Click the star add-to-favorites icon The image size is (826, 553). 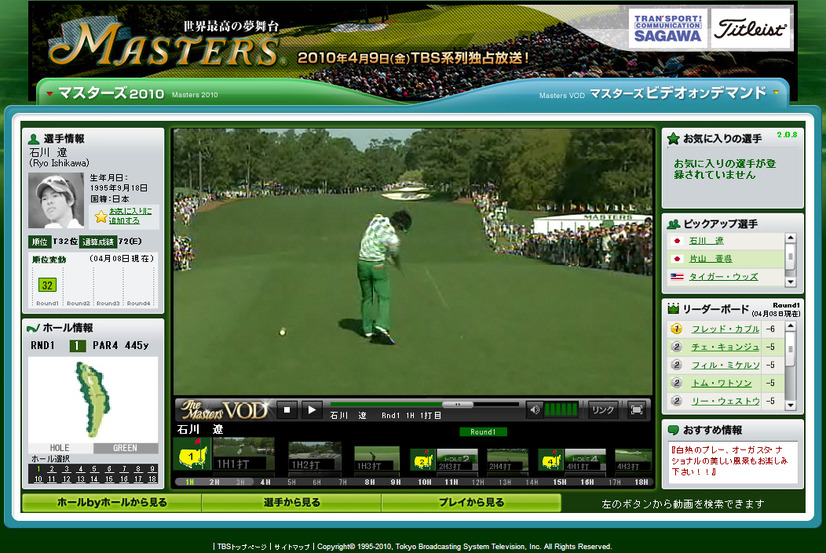click(101, 215)
